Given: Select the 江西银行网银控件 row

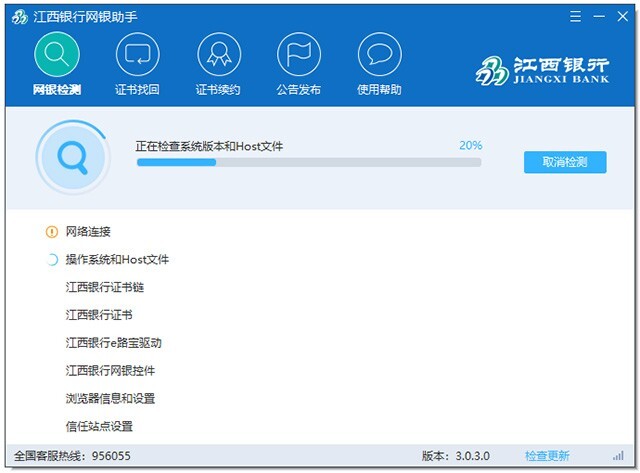Looking at the screenshot, I should tap(110, 371).
